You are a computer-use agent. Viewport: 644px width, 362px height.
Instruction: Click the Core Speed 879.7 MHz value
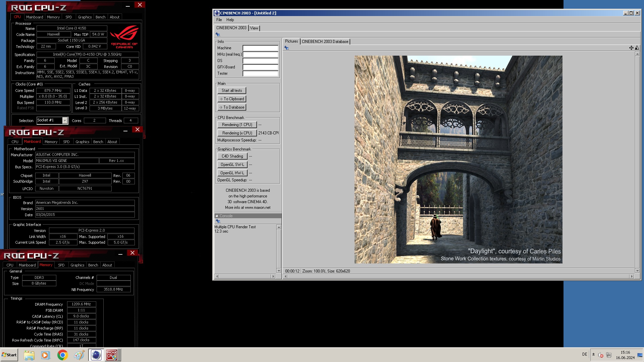(x=53, y=90)
